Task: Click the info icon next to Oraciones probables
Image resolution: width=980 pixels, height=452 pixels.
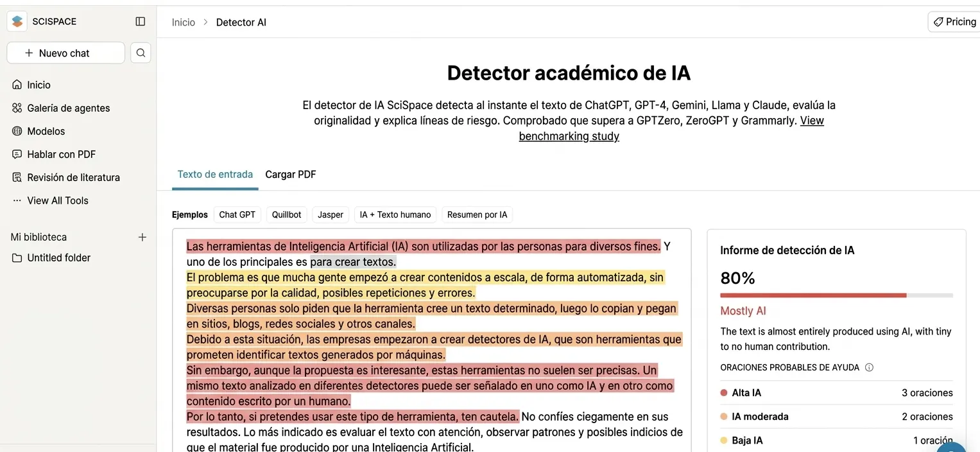Action: point(869,367)
